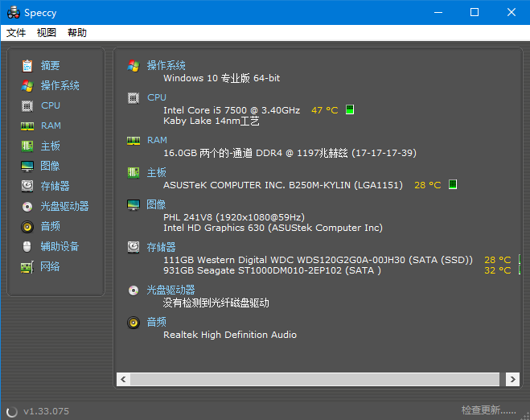Click the speaker icon in sidebar
Viewport: 530px width, 420px height.
[x=27, y=227]
